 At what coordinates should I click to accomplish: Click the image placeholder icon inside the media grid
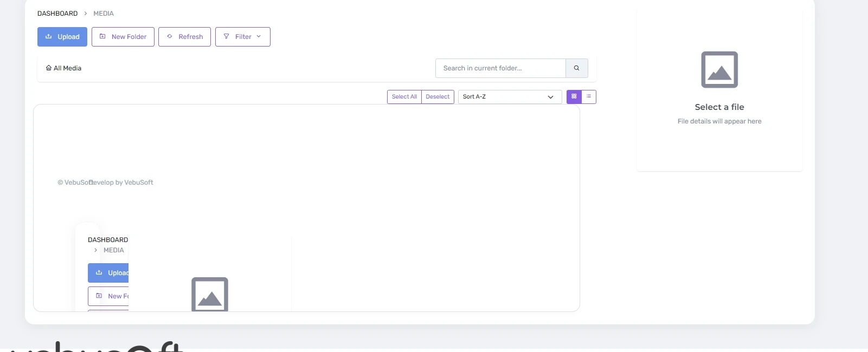click(210, 295)
